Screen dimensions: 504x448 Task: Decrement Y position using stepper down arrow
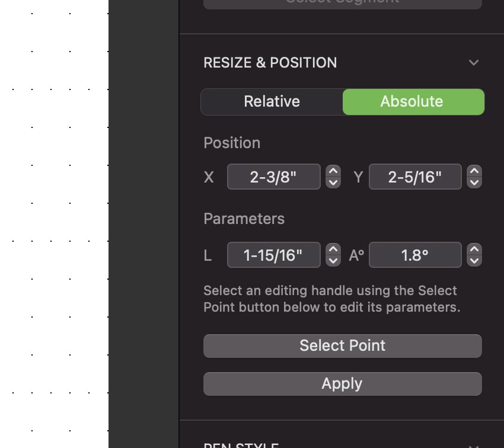(x=474, y=183)
